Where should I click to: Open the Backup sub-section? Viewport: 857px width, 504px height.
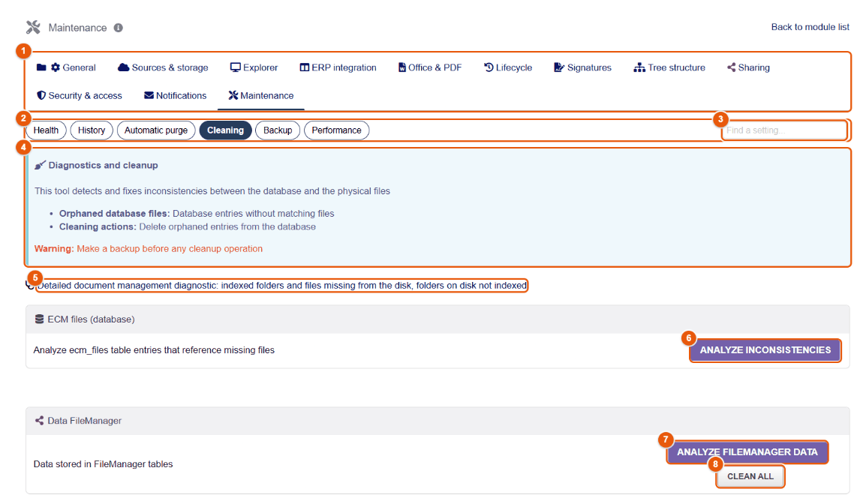coord(278,130)
